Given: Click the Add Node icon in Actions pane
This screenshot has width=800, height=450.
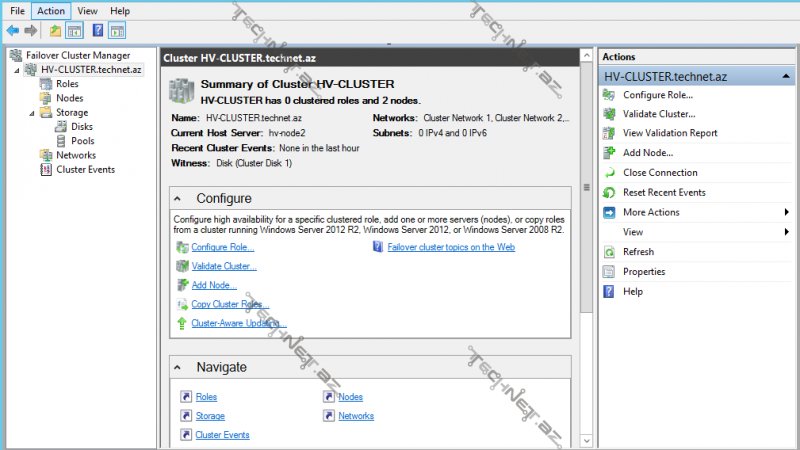Looking at the screenshot, I should 609,153.
